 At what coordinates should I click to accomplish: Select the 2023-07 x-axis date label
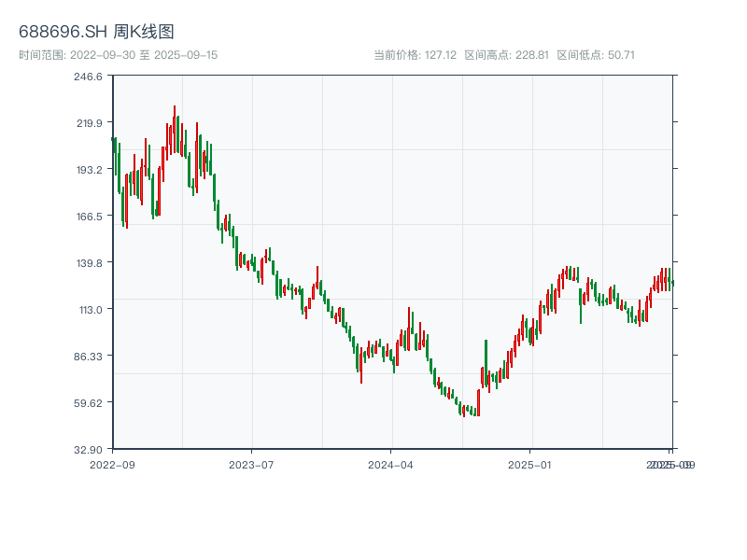tap(252, 464)
